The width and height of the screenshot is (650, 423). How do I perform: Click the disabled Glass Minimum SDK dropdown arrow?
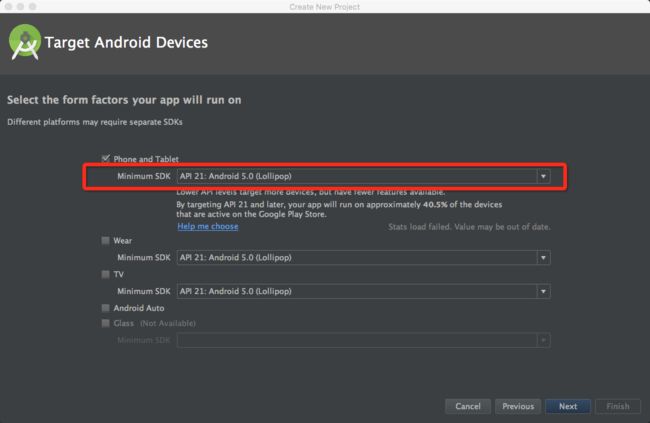coord(543,340)
